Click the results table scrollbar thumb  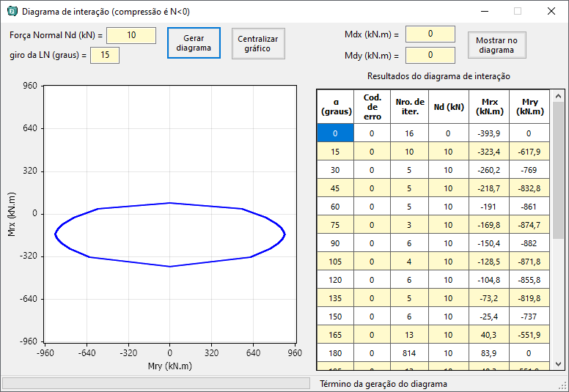click(x=558, y=170)
